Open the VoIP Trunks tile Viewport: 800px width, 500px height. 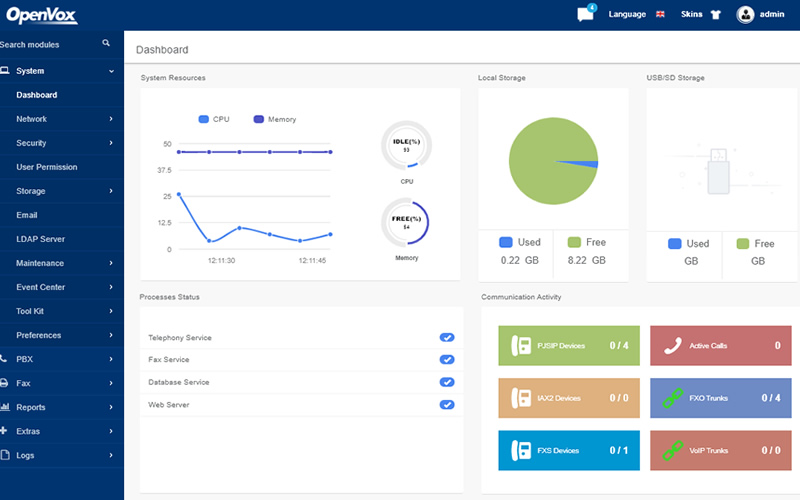720,450
